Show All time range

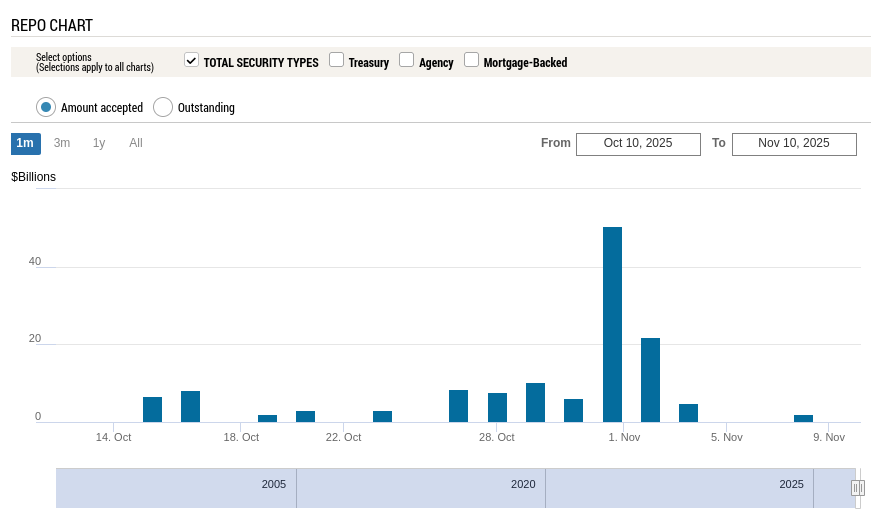coord(136,143)
